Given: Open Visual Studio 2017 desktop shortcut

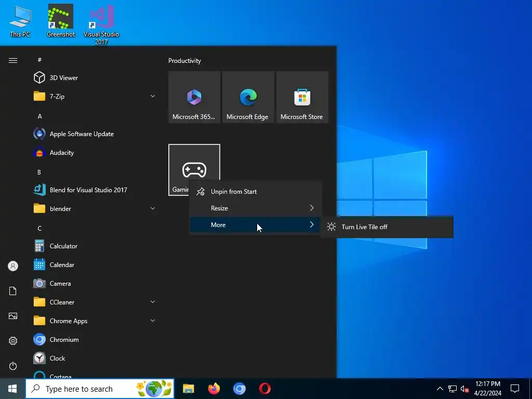Looking at the screenshot, I should pos(101,24).
